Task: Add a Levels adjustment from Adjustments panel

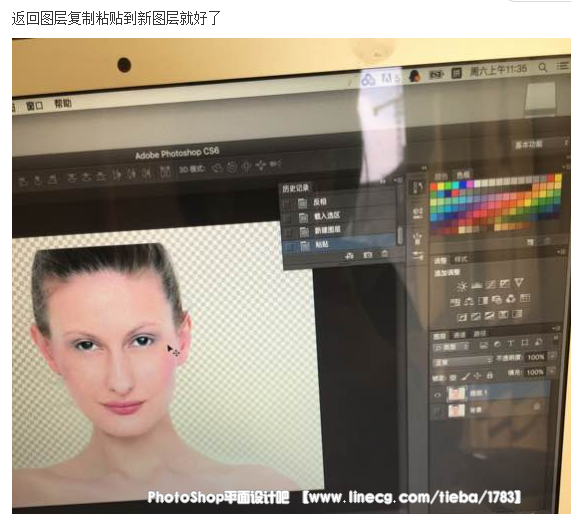Action: [x=477, y=285]
